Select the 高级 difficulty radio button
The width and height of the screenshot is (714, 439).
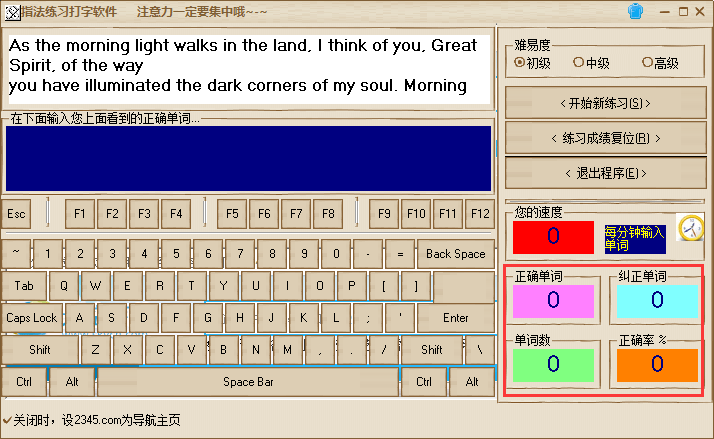(x=647, y=62)
